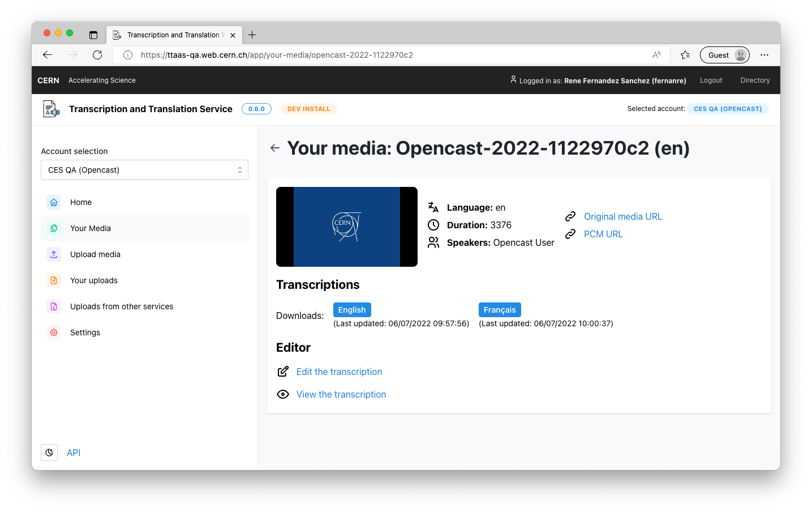The image size is (812, 512).
Task: Click the Duration: 3376 text
Action: coord(479,225)
